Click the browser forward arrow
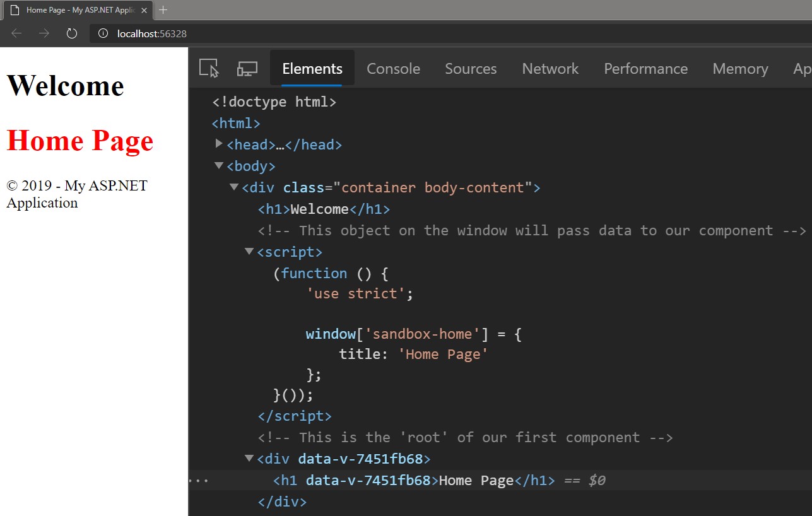Image resolution: width=812 pixels, height=516 pixels. pos(44,33)
